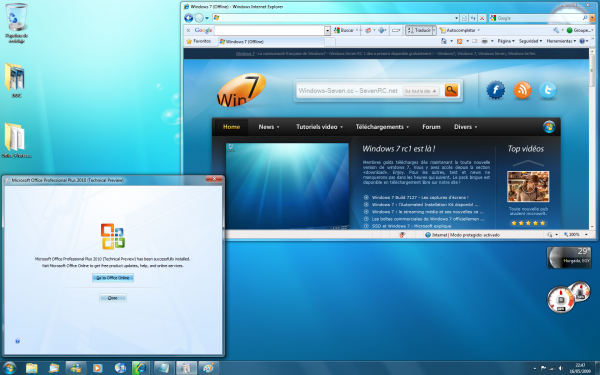Click the blue help icon in IE

(582, 41)
